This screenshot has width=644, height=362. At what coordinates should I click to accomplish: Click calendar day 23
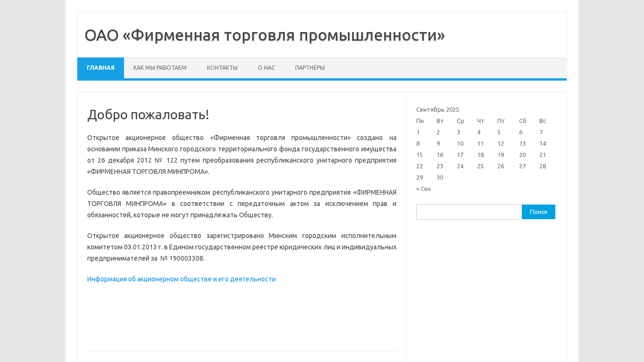[440, 166]
